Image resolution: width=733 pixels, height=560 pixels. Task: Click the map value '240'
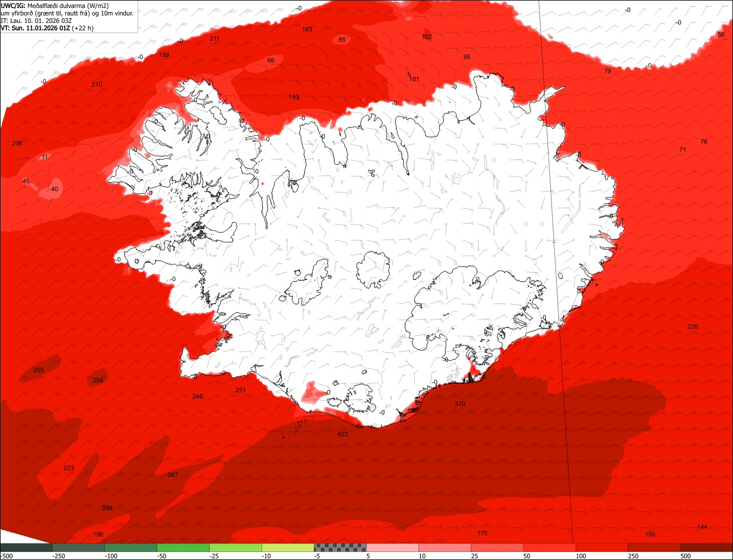click(x=198, y=396)
